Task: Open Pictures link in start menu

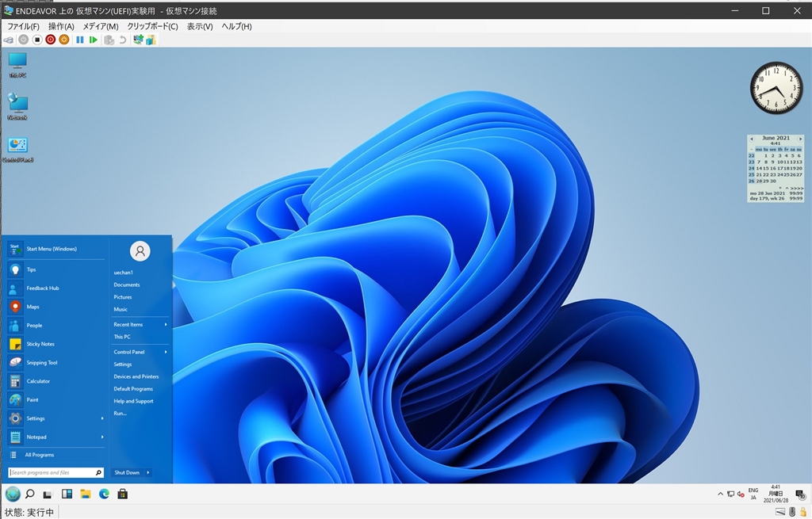Action: 123,297
